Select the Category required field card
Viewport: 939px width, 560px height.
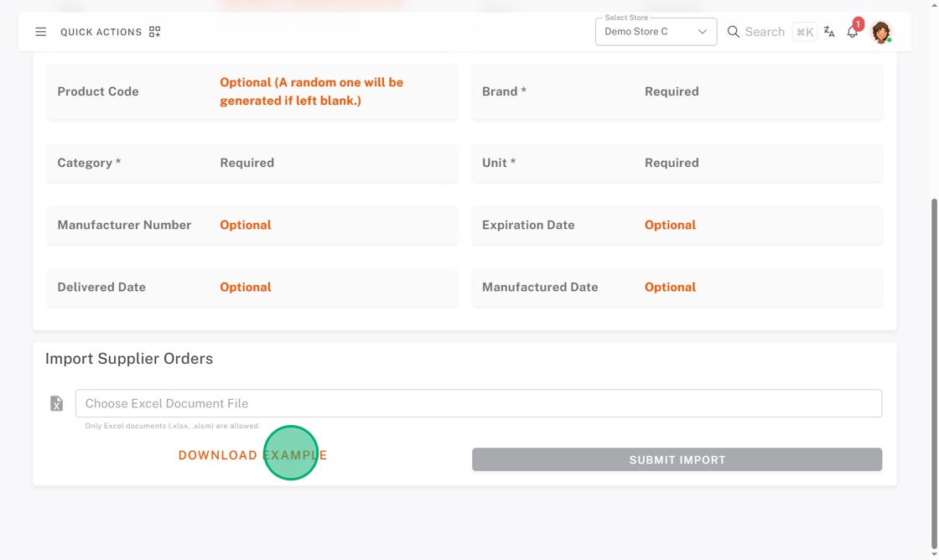coord(252,163)
